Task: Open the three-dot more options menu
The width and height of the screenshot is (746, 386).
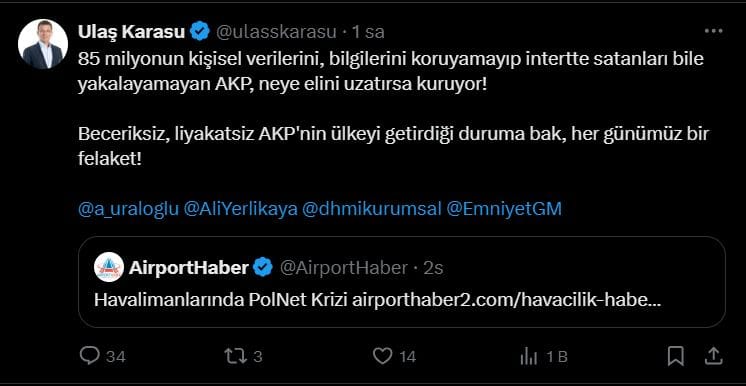Action: pos(713,31)
